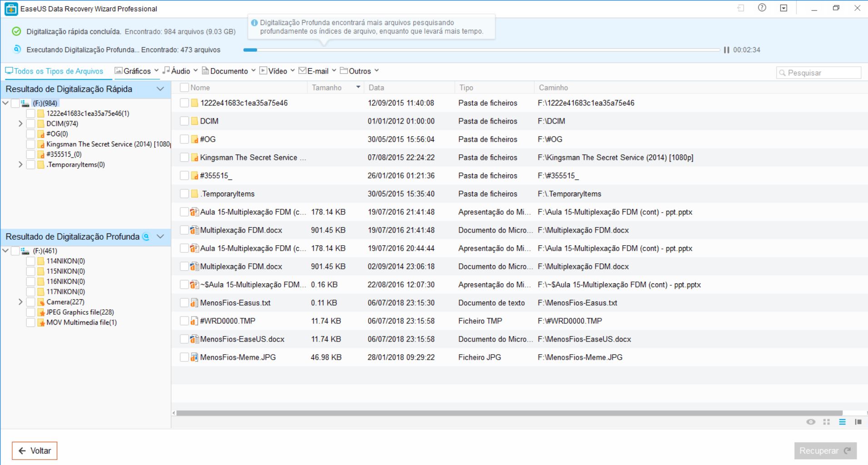Open the Vídeo file type filter

point(277,71)
